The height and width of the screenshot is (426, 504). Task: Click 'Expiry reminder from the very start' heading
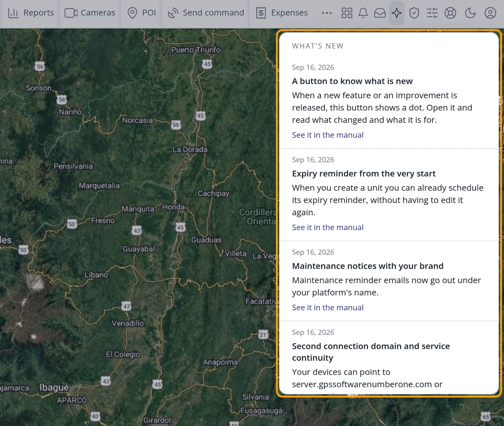pos(364,174)
